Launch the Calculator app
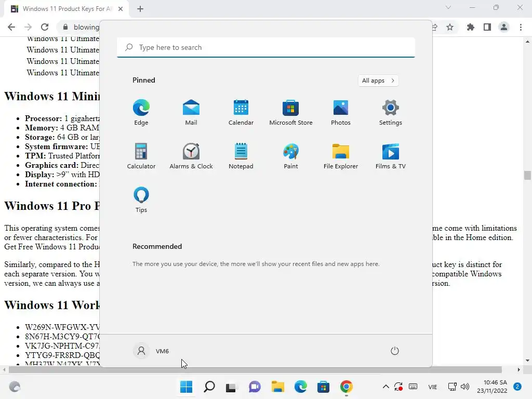Screen dimensions: 532x399 [x=141, y=156]
